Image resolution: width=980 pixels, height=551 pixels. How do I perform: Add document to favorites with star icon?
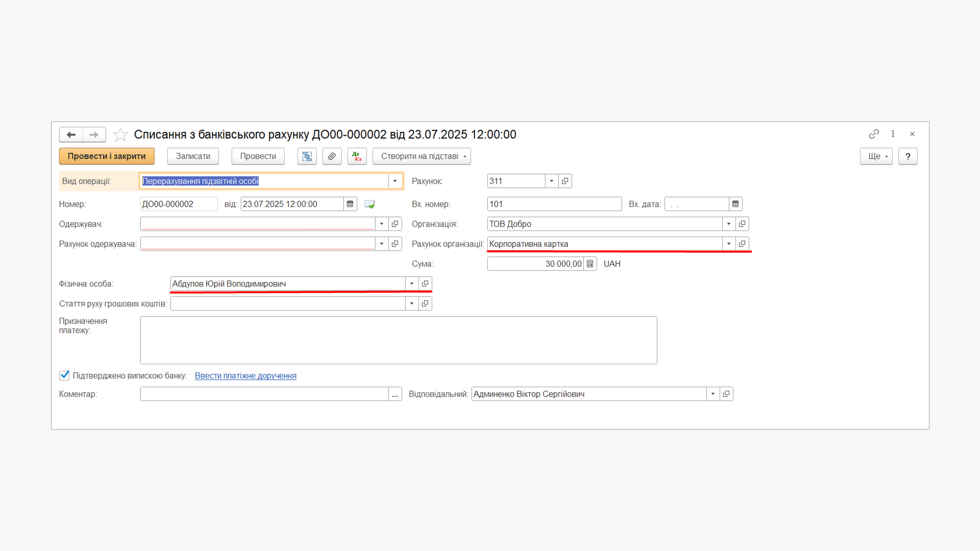click(x=120, y=134)
